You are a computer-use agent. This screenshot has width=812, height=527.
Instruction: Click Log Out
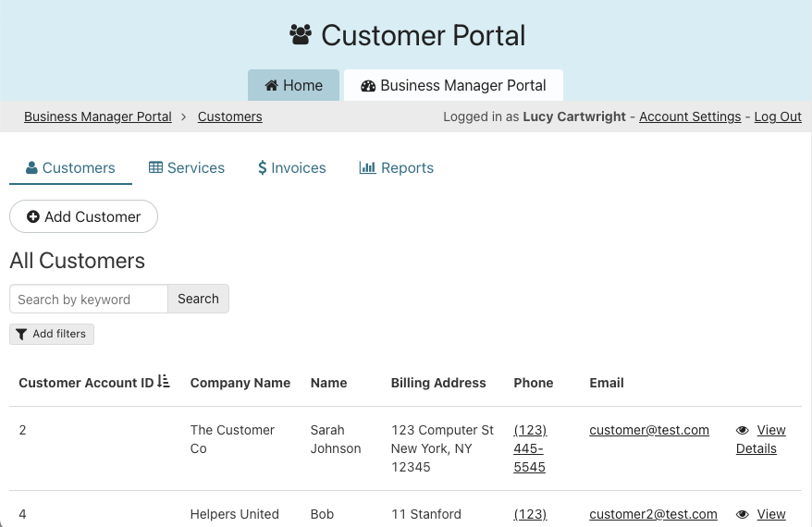(778, 116)
